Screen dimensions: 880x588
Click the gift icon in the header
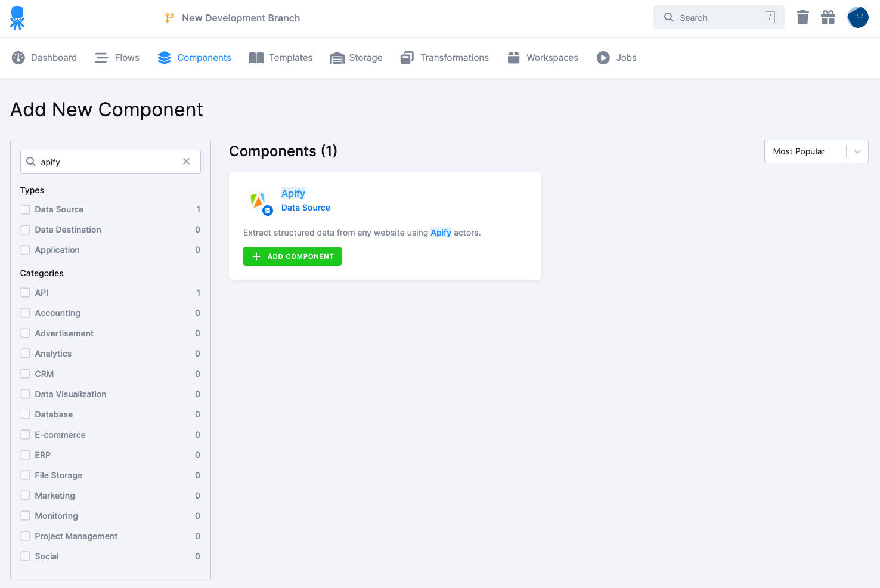point(828,17)
